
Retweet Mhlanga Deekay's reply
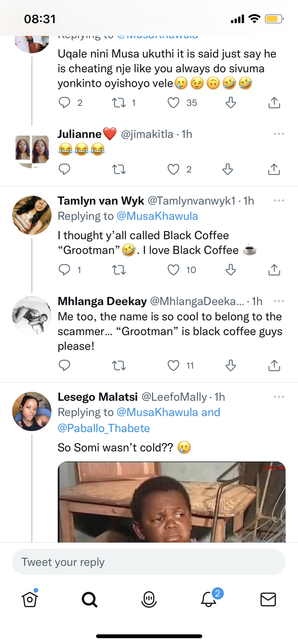pos(119,365)
